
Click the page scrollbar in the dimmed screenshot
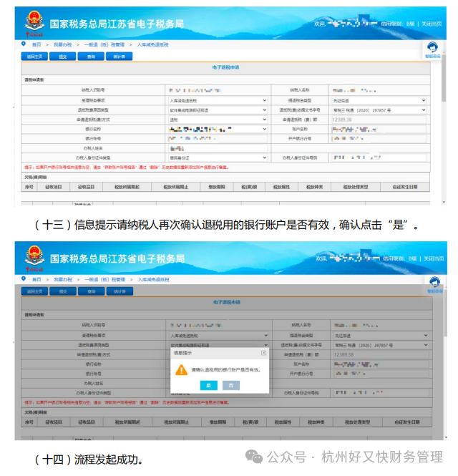445,311
